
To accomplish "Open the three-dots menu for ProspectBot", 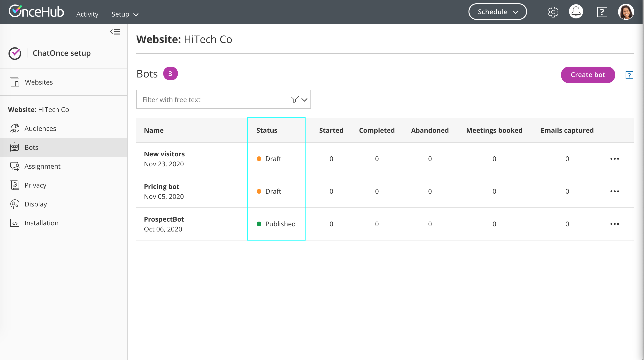I will click(615, 224).
